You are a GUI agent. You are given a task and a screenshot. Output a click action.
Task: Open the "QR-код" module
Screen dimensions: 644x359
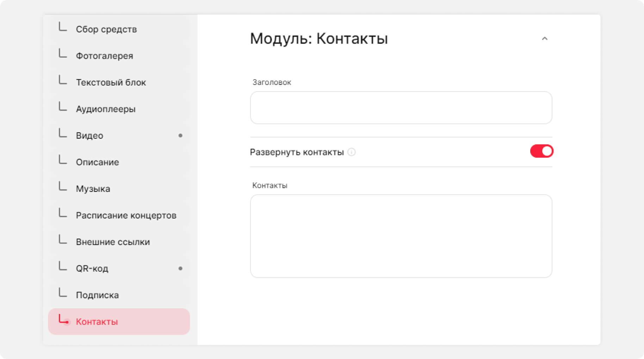92,269
